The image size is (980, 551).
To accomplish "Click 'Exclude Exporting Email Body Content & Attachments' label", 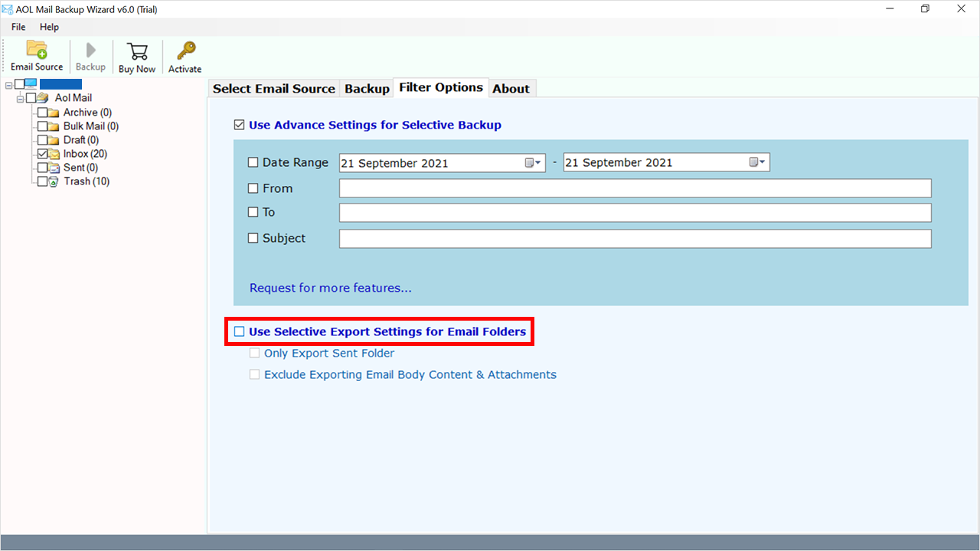I will click(410, 374).
